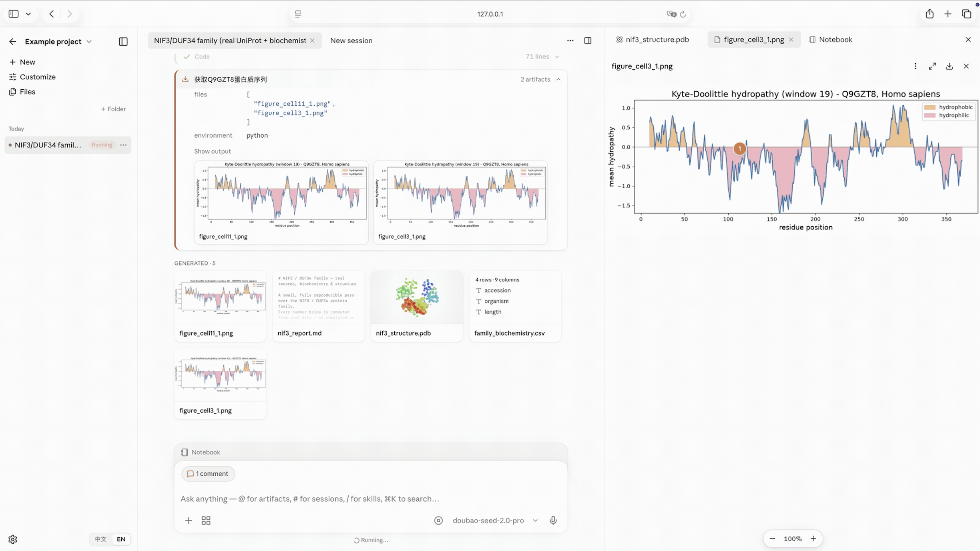Open figure_cell11_1.png preview in code output

coord(281,202)
